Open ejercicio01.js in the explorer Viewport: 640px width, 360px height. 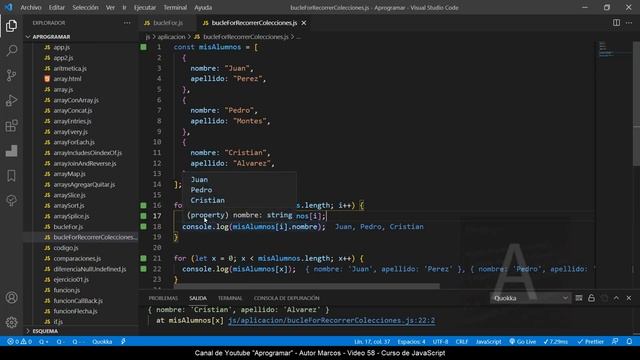71,280
